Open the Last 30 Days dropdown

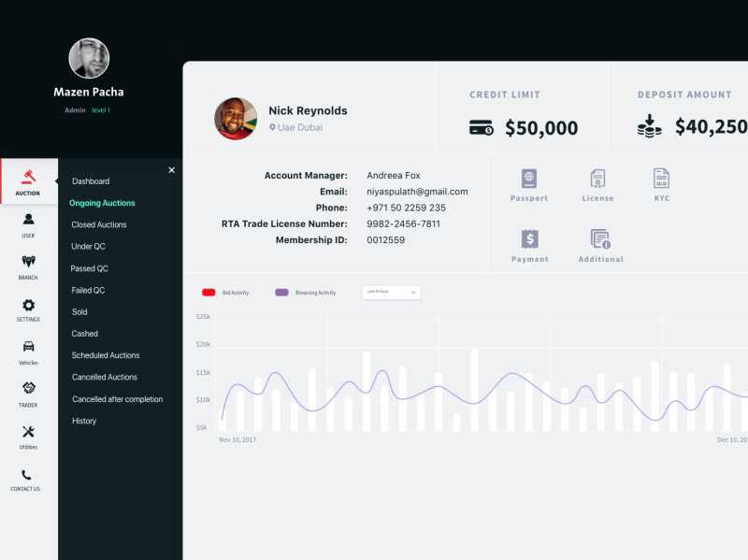390,292
